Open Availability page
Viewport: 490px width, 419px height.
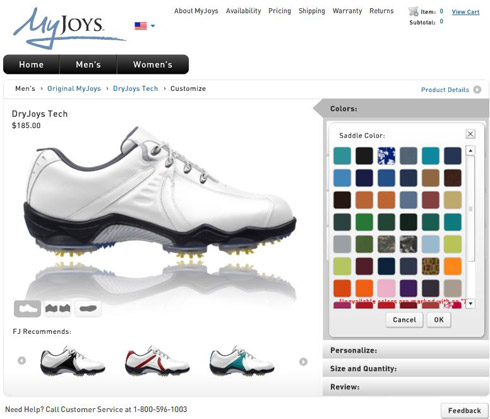pos(243,11)
